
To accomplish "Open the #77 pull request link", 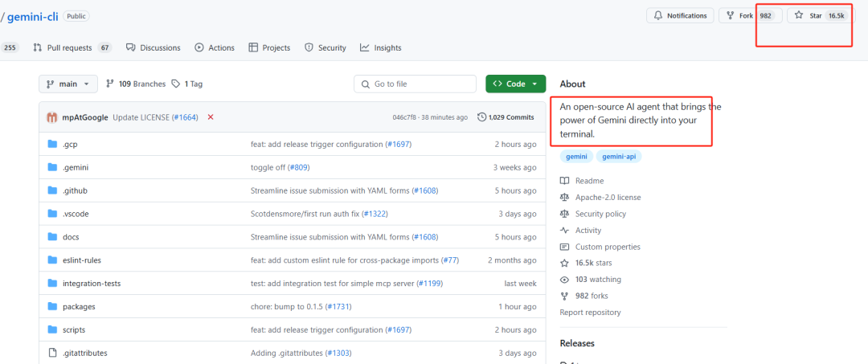I will (x=449, y=260).
